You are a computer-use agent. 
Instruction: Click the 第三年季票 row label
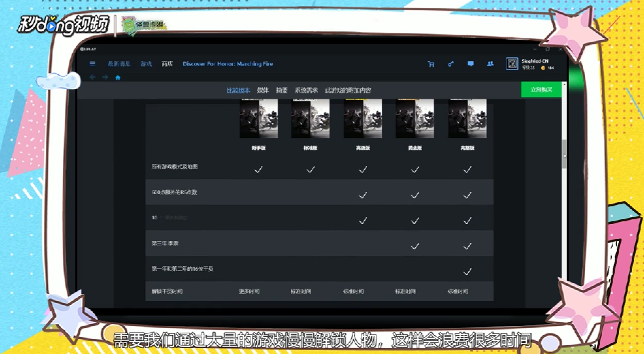point(165,244)
